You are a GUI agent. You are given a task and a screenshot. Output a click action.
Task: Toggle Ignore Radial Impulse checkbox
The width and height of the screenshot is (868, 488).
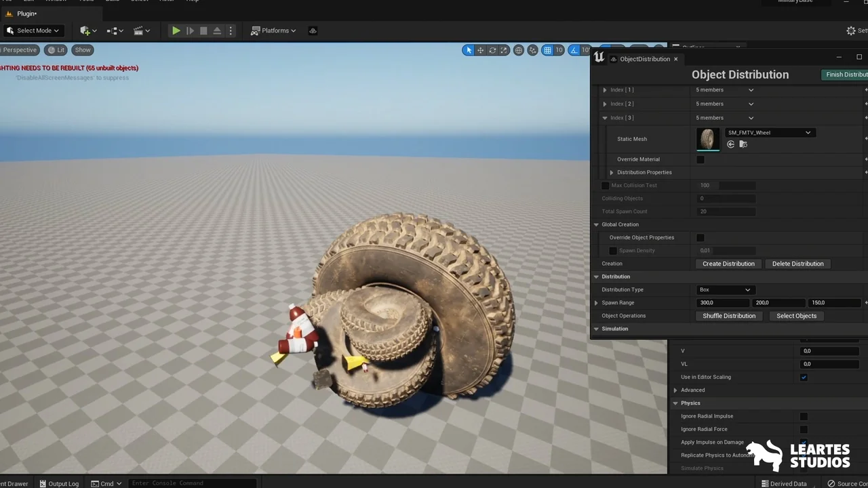(x=804, y=416)
